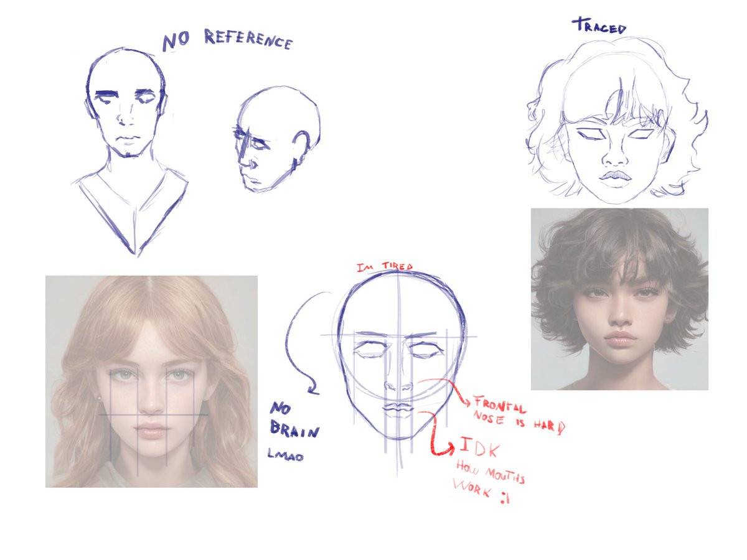
Task: Click the red "HOW MOUTHS WORK" note
Action: [490, 481]
